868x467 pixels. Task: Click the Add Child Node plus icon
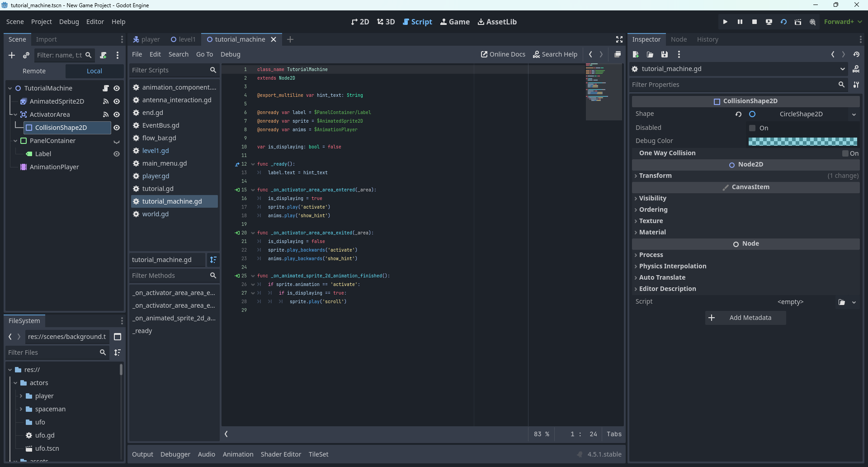tap(12, 55)
